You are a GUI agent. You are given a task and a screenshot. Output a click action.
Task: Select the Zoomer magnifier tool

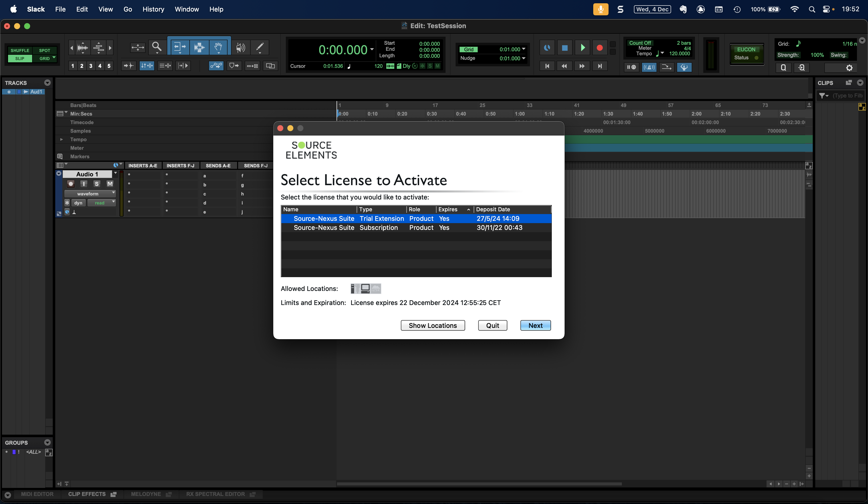[x=157, y=47]
